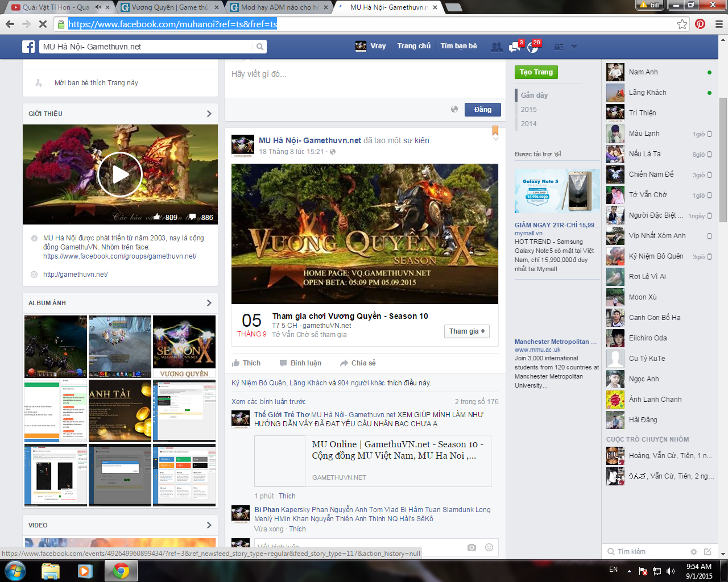Open account menu dropdown arrow
The width and height of the screenshot is (728, 582).
click(x=574, y=47)
